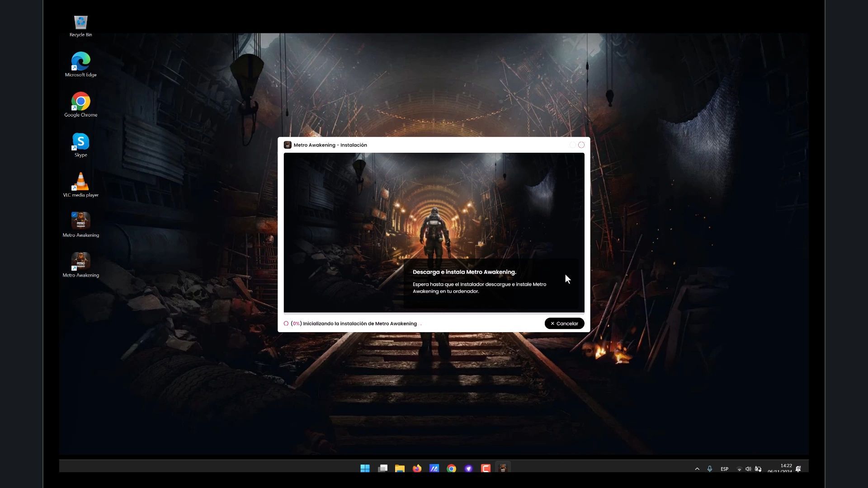Click the battery icon in the system tray

click(x=758, y=469)
